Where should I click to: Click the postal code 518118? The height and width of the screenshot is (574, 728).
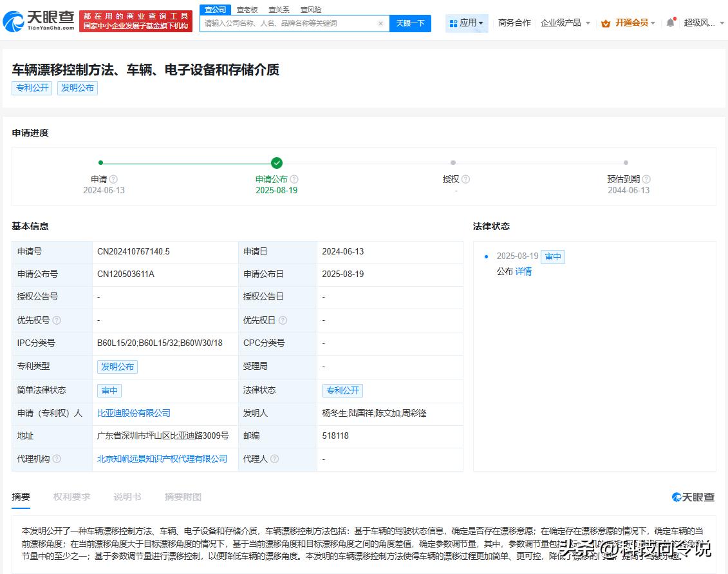335,435
